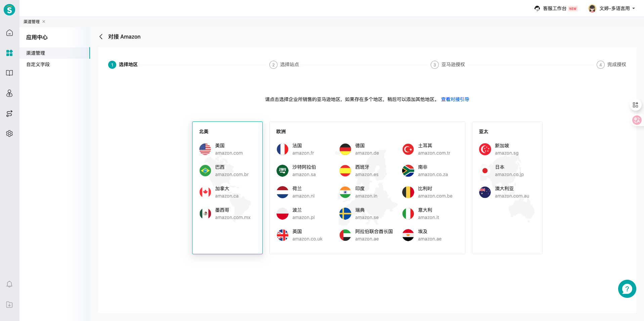
Task: Click amazon.com.tr text
Action: click(434, 153)
